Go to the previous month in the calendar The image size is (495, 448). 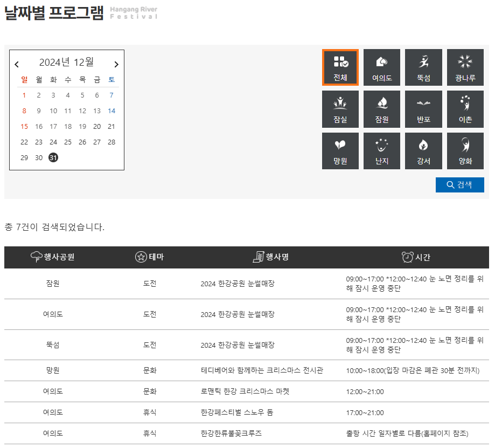17,64
